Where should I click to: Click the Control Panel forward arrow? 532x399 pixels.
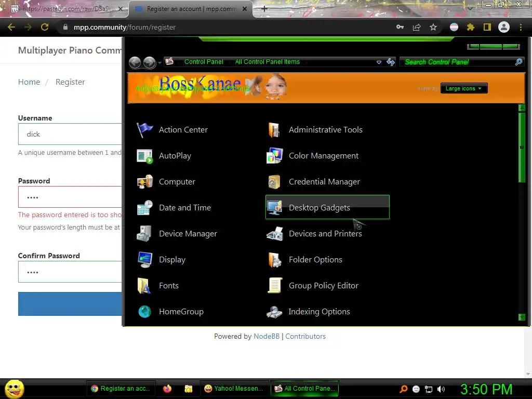[x=149, y=62]
